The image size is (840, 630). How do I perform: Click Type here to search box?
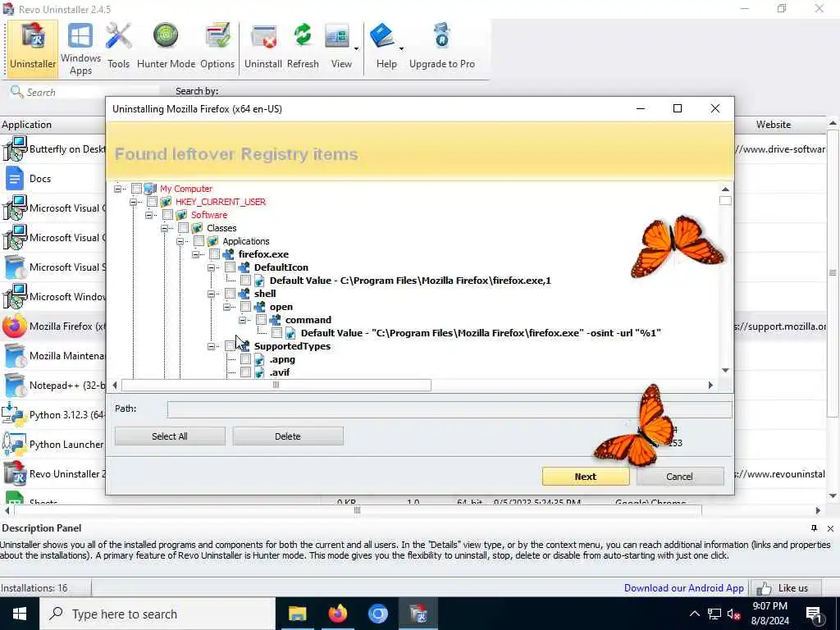click(x=157, y=614)
